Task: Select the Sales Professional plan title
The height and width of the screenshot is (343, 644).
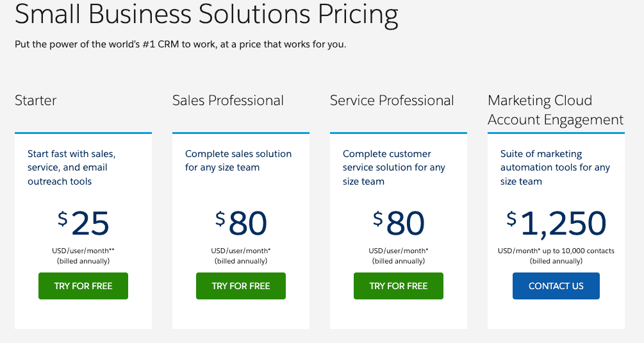Action: click(x=228, y=100)
